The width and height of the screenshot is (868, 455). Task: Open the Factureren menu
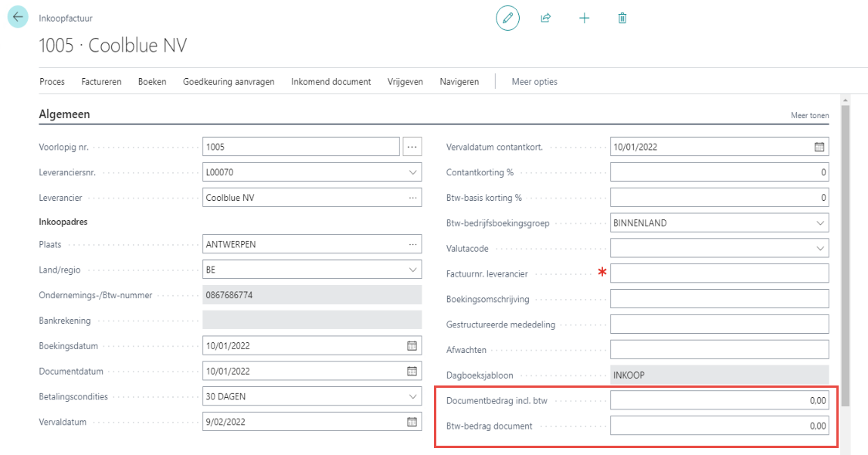click(101, 82)
